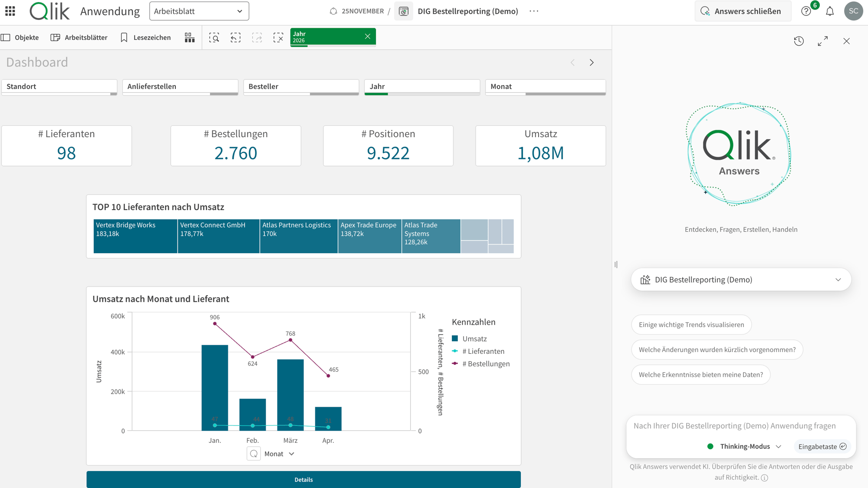Image resolution: width=868 pixels, height=488 pixels.
Task: Click the Umsatz KPI 1,08M
Action: 540,153
